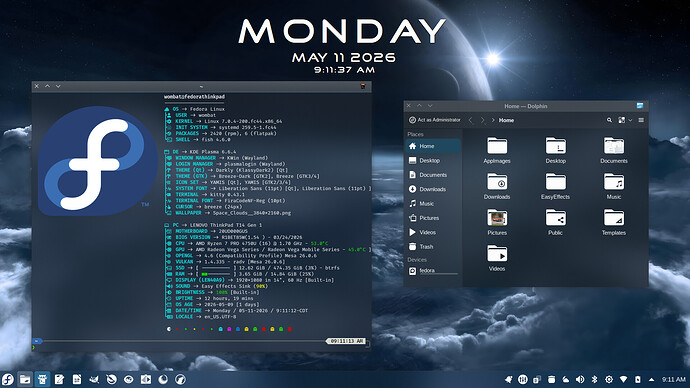Launch the GIMP icon in the taskbar

pos(94,379)
